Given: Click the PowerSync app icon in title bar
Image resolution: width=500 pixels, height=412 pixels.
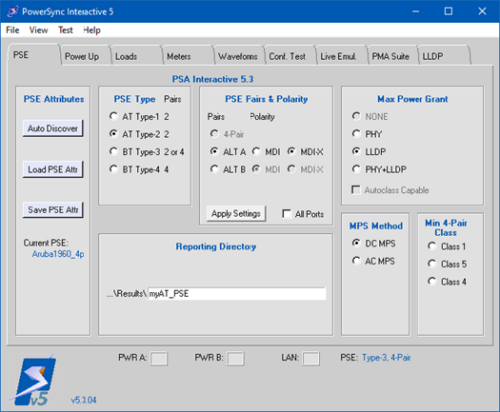Looking at the screenshot, I should click(13, 11).
